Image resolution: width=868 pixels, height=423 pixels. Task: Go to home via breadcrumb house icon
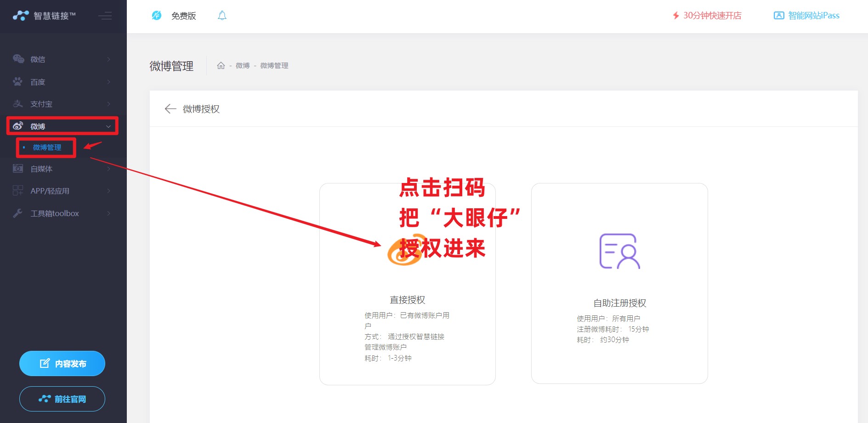[x=221, y=65]
